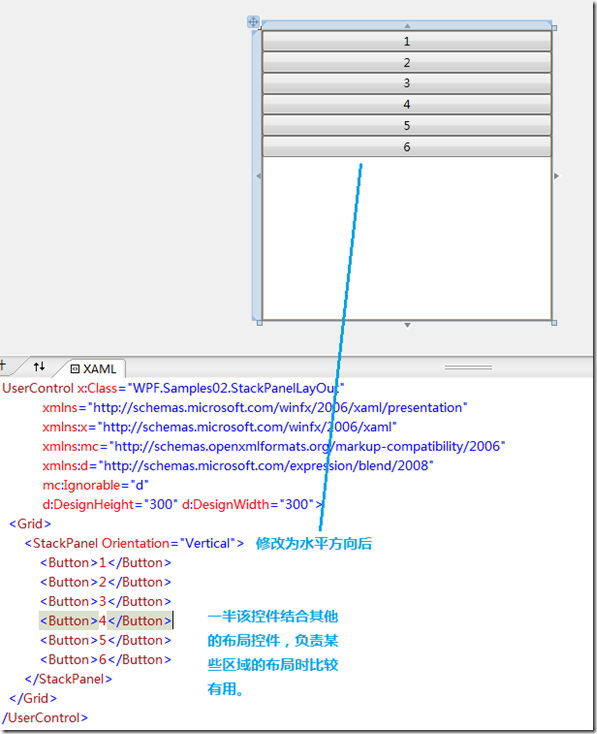
Task: Click the bottom-right resize handle of the designer
Action: point(554,323)
